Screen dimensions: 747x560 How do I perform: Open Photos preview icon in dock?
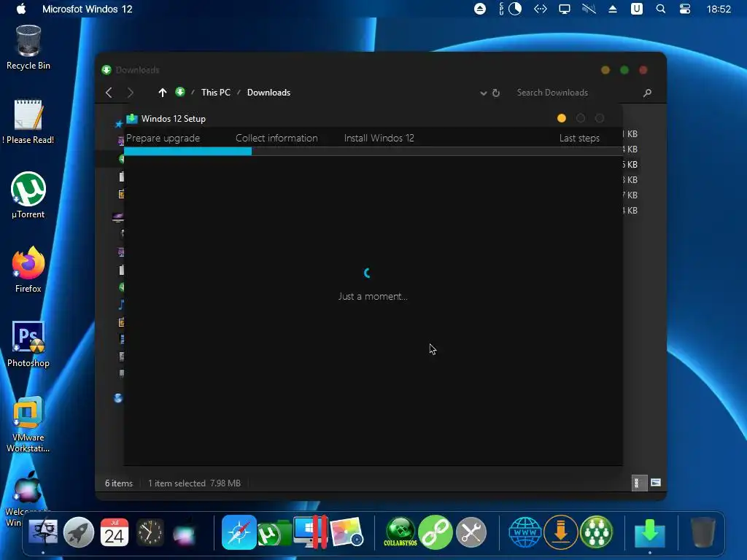pyautogui.click(x=347, y=532)
